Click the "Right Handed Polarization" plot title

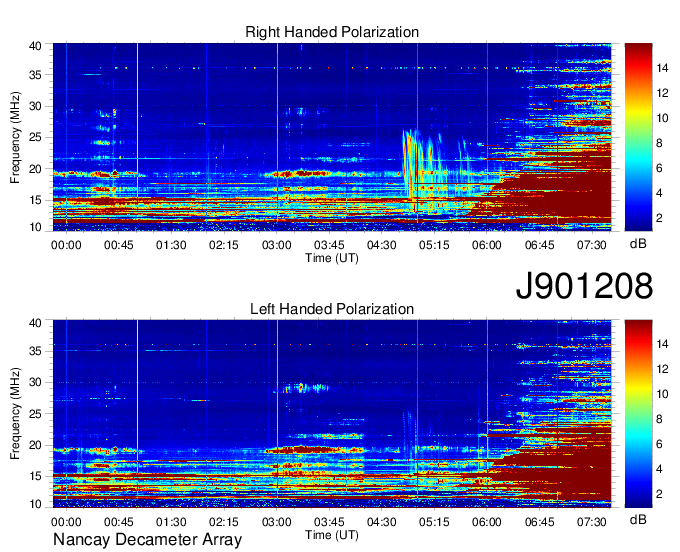332,32
